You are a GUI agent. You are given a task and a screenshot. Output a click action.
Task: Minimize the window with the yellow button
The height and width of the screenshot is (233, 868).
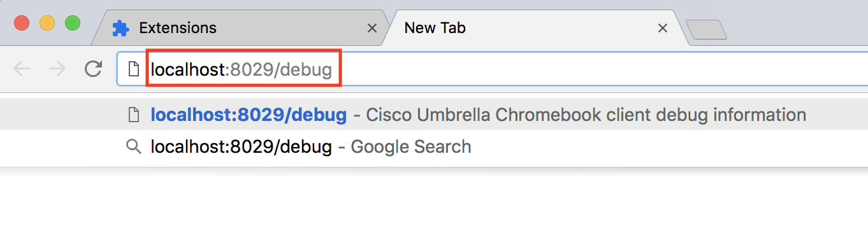(47, 24)
